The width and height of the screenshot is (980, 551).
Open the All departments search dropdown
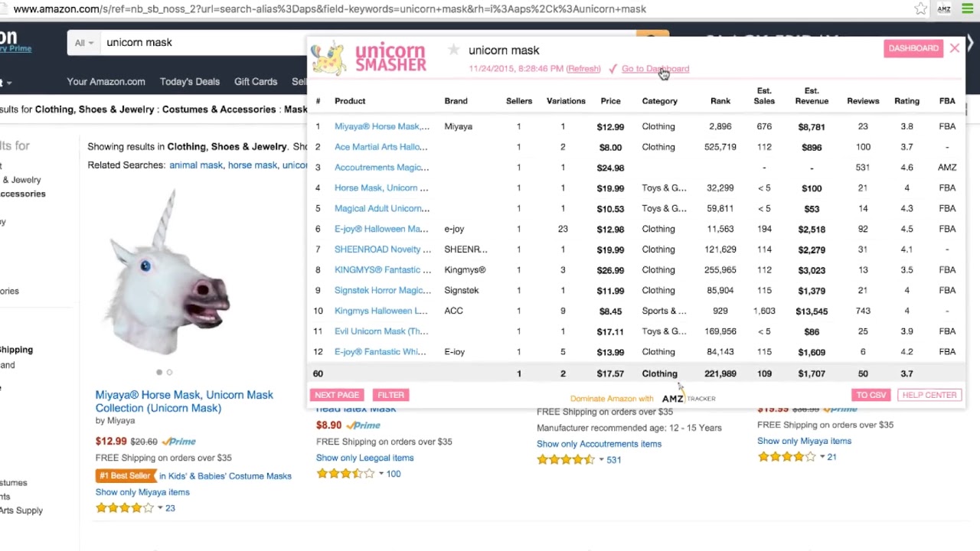coord(83,43)
